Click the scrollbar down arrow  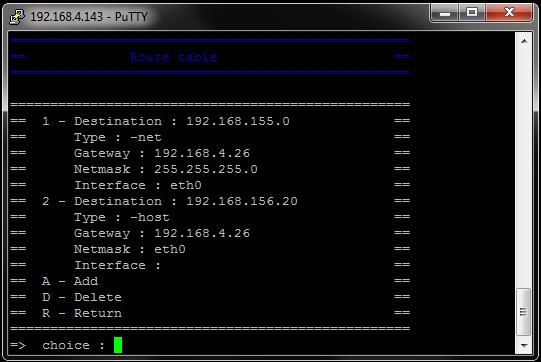(x=524, y=345)
